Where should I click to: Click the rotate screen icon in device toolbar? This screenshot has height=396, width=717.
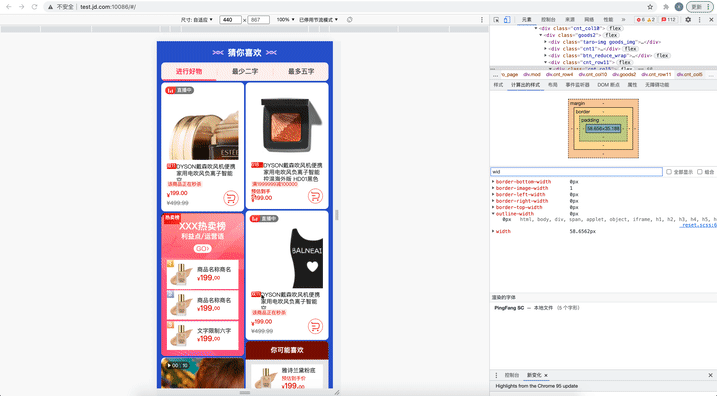[x=349, y=20]
